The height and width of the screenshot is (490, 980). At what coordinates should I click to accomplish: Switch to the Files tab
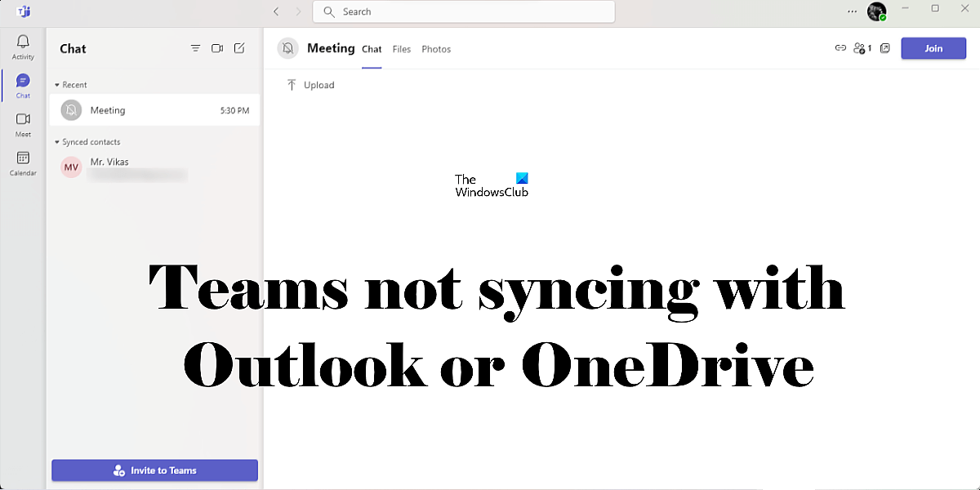coord(402,49)
